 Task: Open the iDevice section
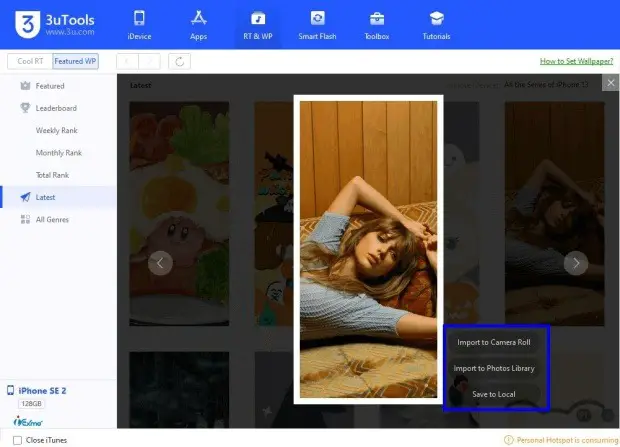click(139, 25)
